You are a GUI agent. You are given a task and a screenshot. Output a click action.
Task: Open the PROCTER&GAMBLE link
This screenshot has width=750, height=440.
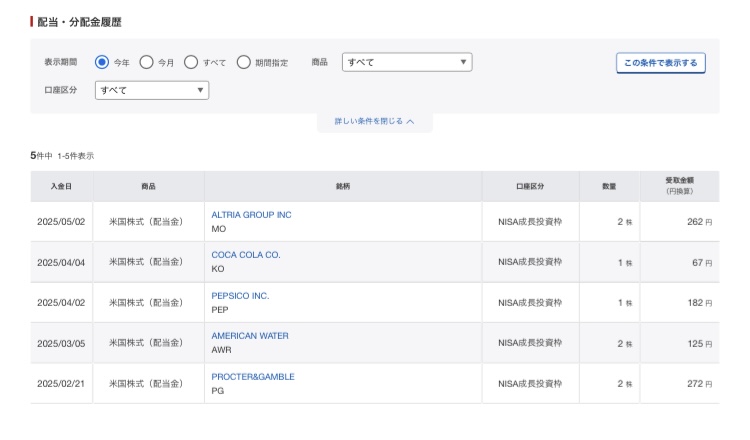tap(253, 376)
